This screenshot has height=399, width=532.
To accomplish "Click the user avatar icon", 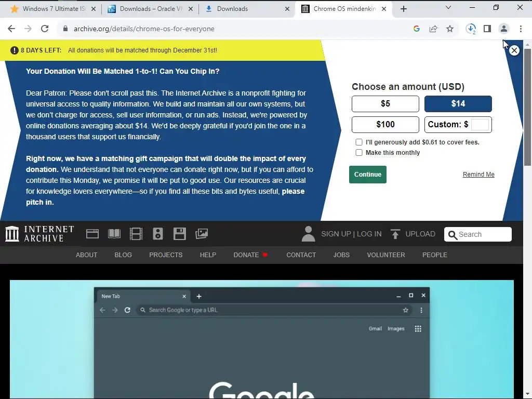I will click(x=308, y=234).
